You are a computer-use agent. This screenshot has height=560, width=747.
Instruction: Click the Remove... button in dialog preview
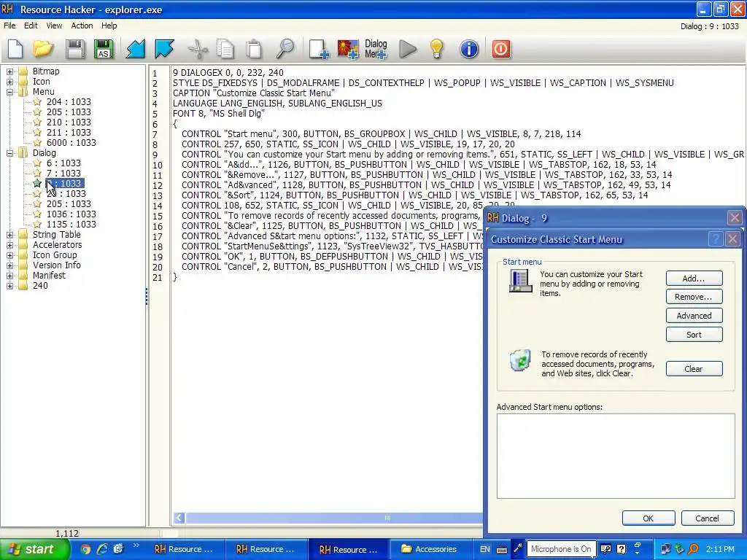tap(694, 297)
